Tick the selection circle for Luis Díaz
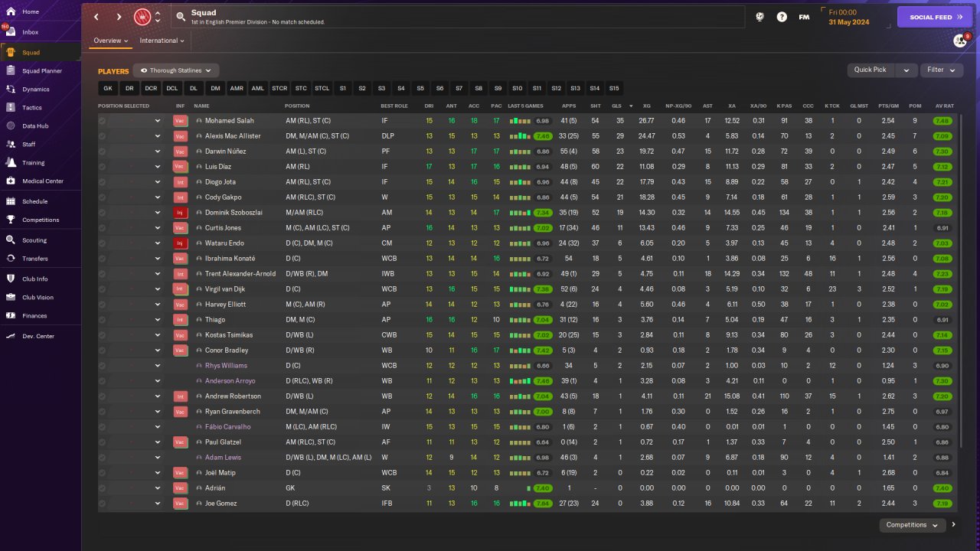This screenshot has width=980, height=551. [x=103, y=167]
